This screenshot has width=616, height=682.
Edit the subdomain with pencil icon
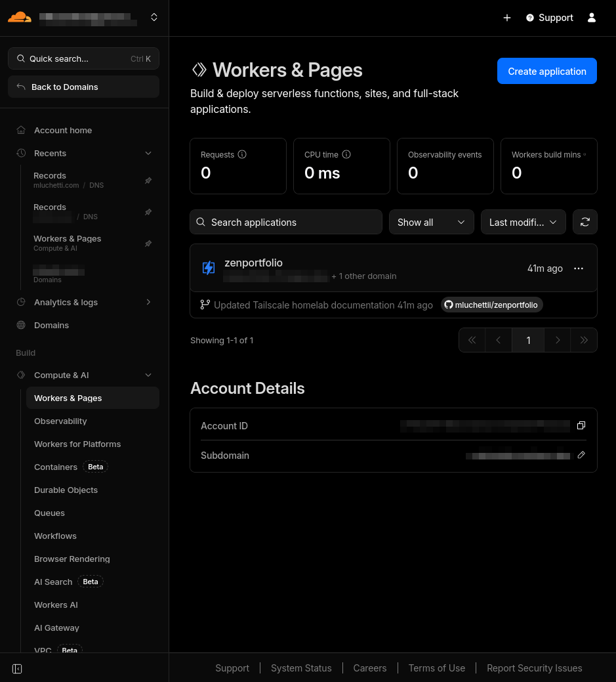581,456
